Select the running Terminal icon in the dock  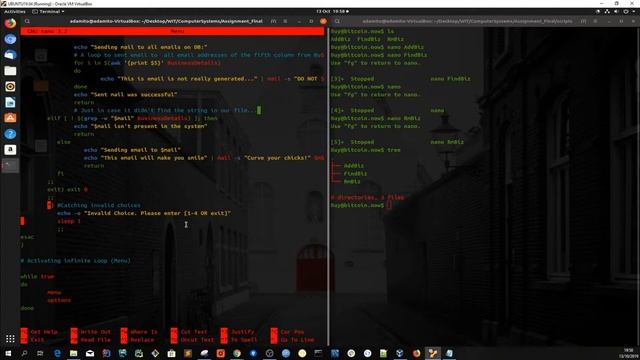pyautogui.click(x=10, y=165)
